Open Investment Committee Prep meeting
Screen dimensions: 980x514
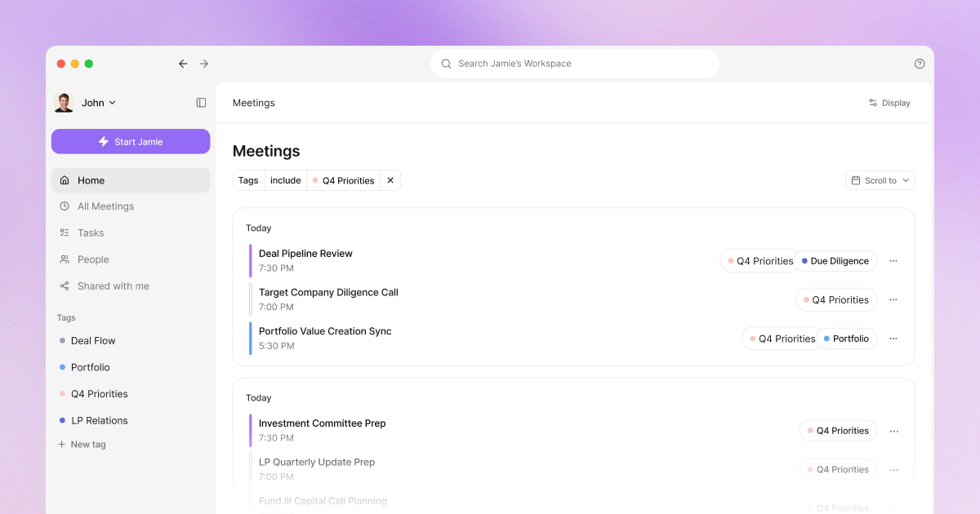coord(322,423)
